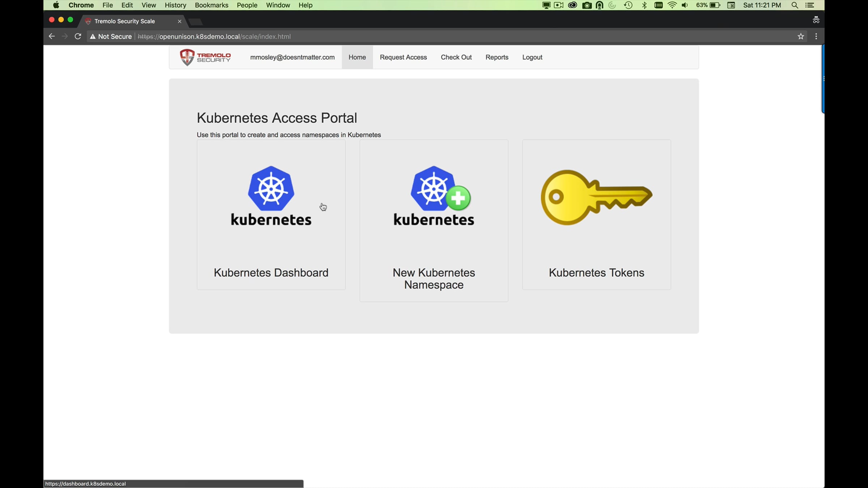Click the Kubernetes Dashboard label

tap(271, 273)
